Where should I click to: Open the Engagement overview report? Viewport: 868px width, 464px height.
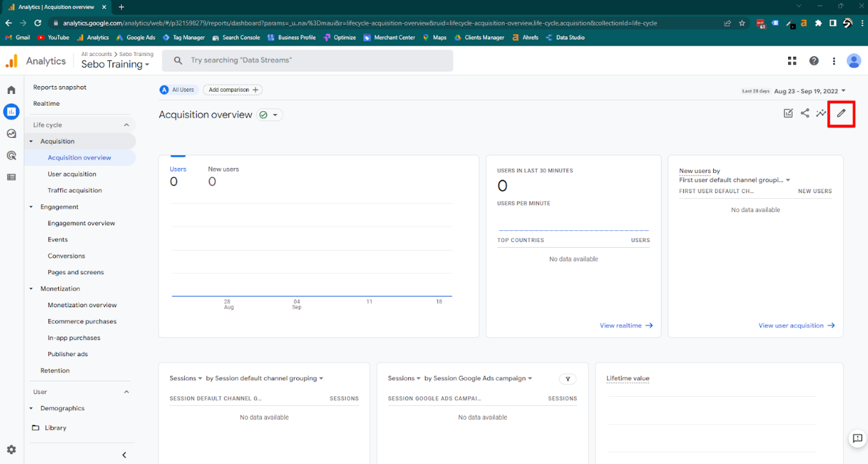[81, 223]
